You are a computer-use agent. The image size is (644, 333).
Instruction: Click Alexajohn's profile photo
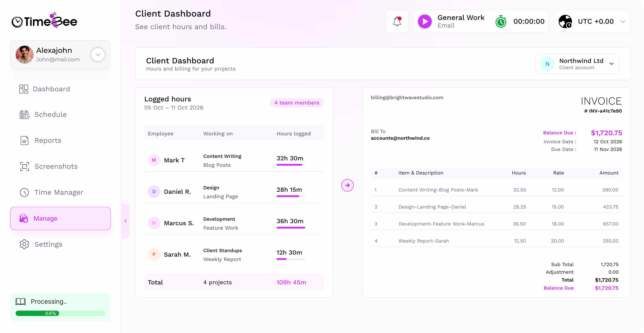25,55
